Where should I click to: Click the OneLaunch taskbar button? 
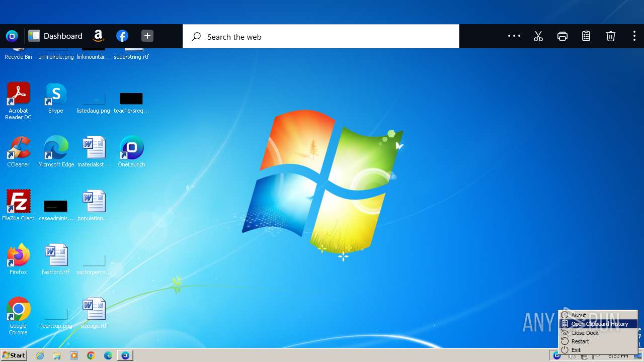pos(125,355)
